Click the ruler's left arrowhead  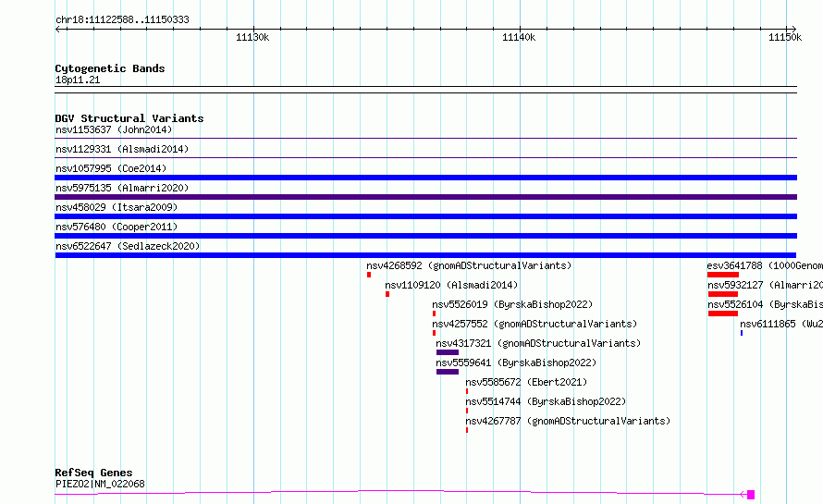[x=57, y=29]
